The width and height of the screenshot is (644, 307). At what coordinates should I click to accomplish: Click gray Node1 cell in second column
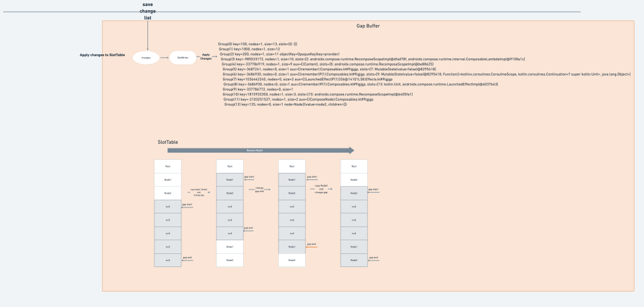(230, 180)
